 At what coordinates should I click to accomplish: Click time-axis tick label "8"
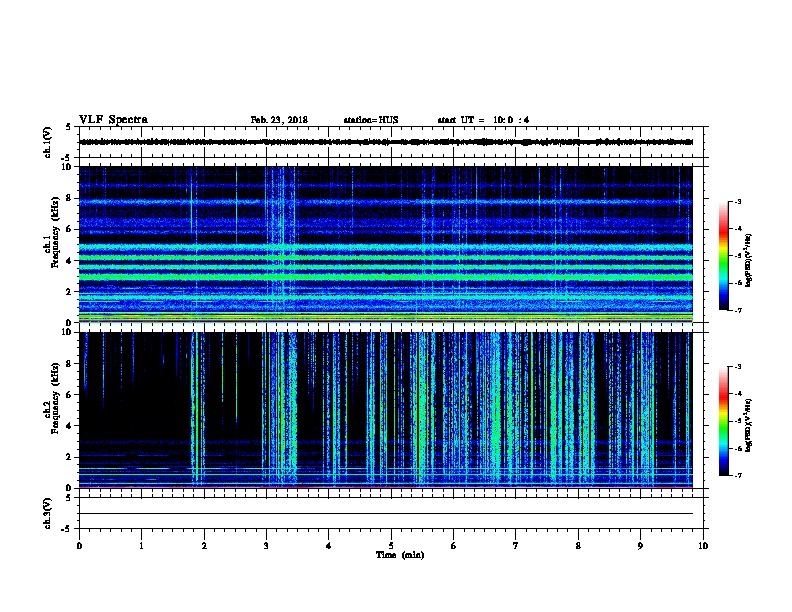pos(578,546)
